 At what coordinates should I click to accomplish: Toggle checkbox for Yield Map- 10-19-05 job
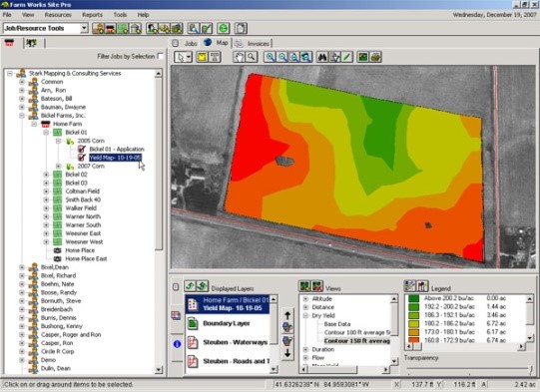tap(82, 158)
